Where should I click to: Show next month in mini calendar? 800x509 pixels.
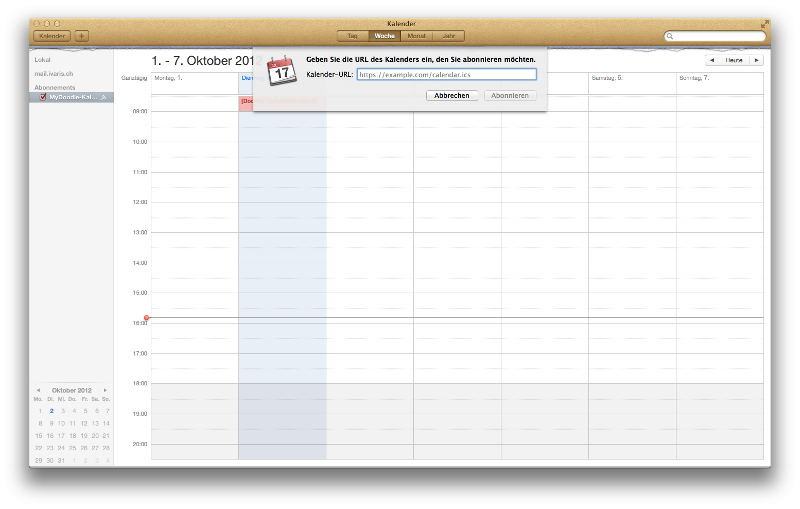click(105, 390)
